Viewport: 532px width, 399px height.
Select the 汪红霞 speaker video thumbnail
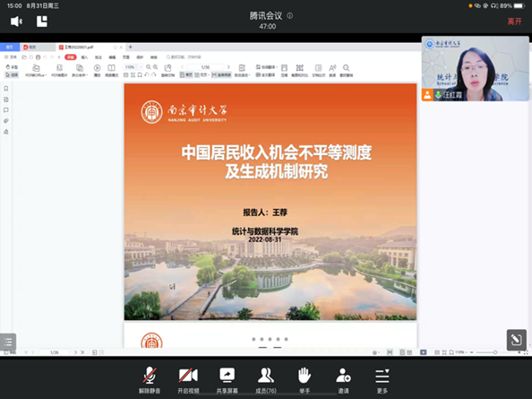point(475,69)
